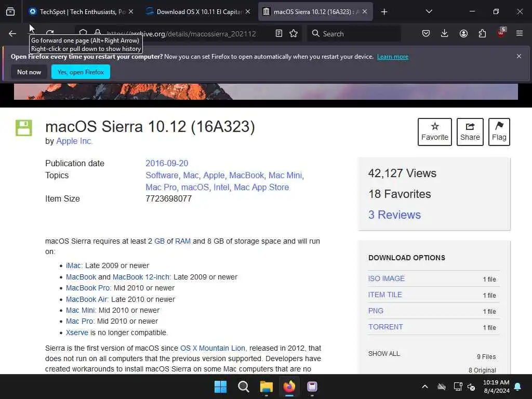Image resolution: width=532 pixels, height=399 pixels.
Task: Open the 3 Reviews link
Action: [394, 215]
